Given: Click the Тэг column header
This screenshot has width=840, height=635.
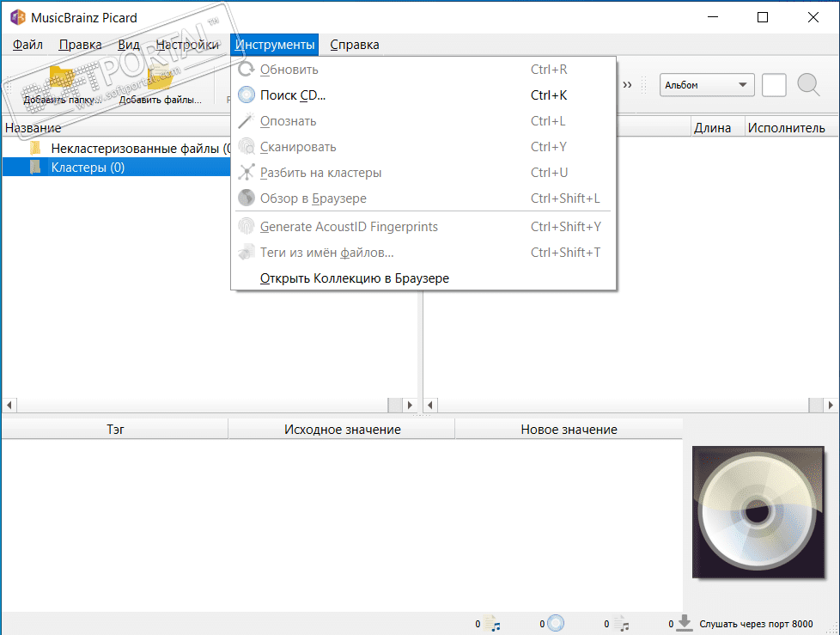Looking at the screenshot, I should point(115,430).
